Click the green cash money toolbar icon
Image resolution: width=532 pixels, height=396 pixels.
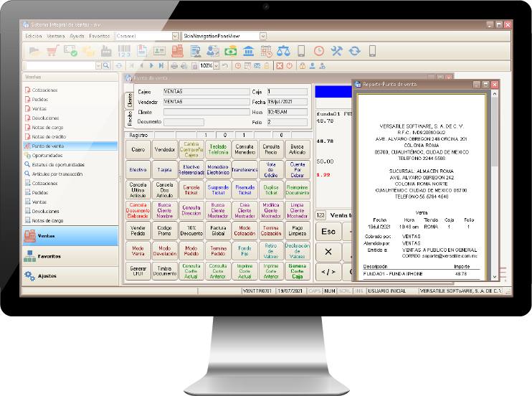(x=231, y=51)
